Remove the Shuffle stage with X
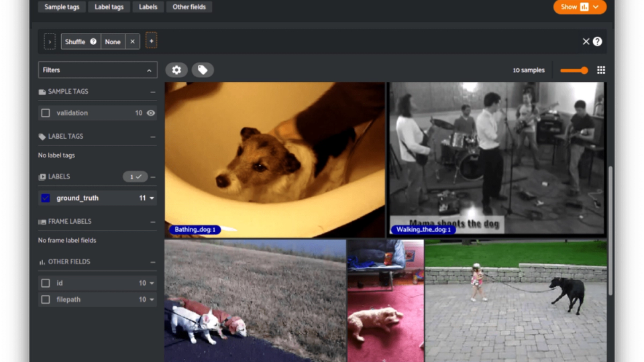The height and width of the screenshot is (362, 644). pyautogui.click(x=132, y=42)
